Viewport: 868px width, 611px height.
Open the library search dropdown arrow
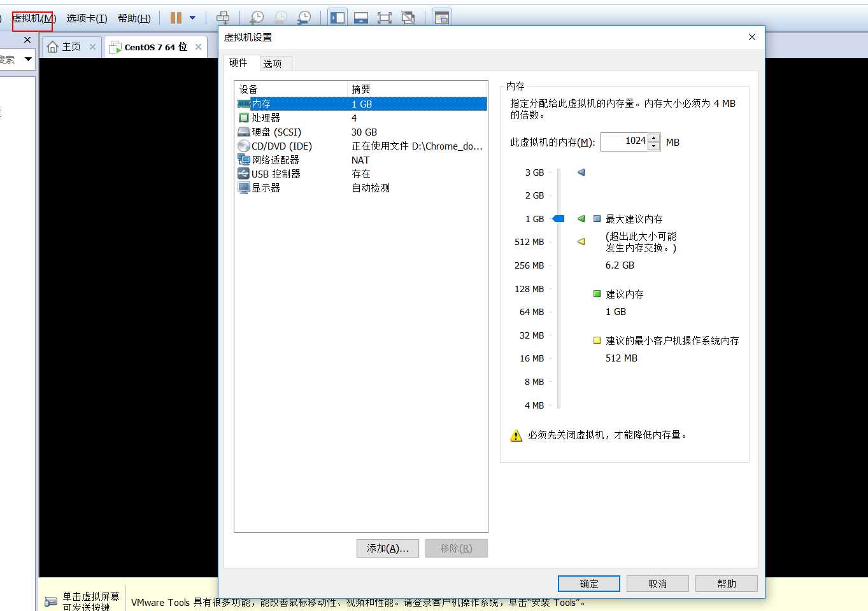28,59
